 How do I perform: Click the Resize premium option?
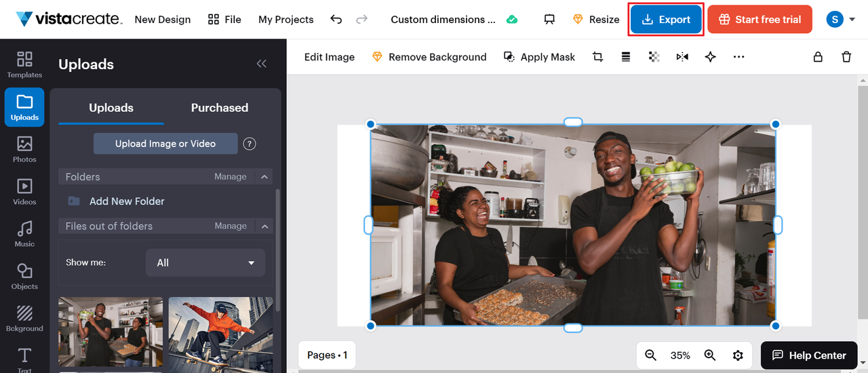point(596,19)
